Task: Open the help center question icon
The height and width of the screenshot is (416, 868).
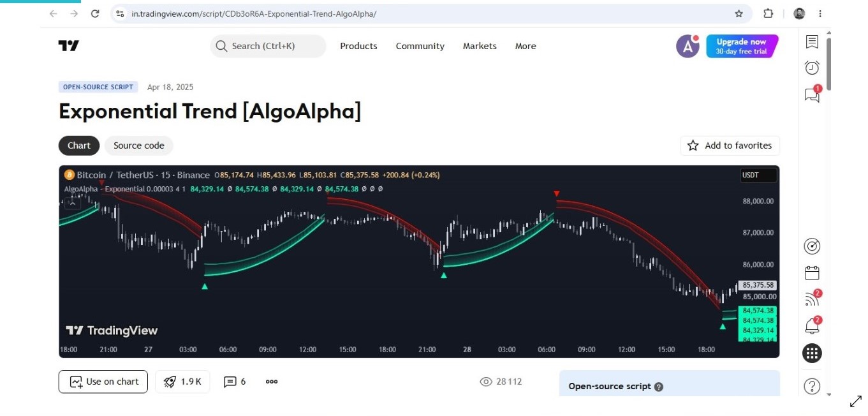Action: coord(812,385)
